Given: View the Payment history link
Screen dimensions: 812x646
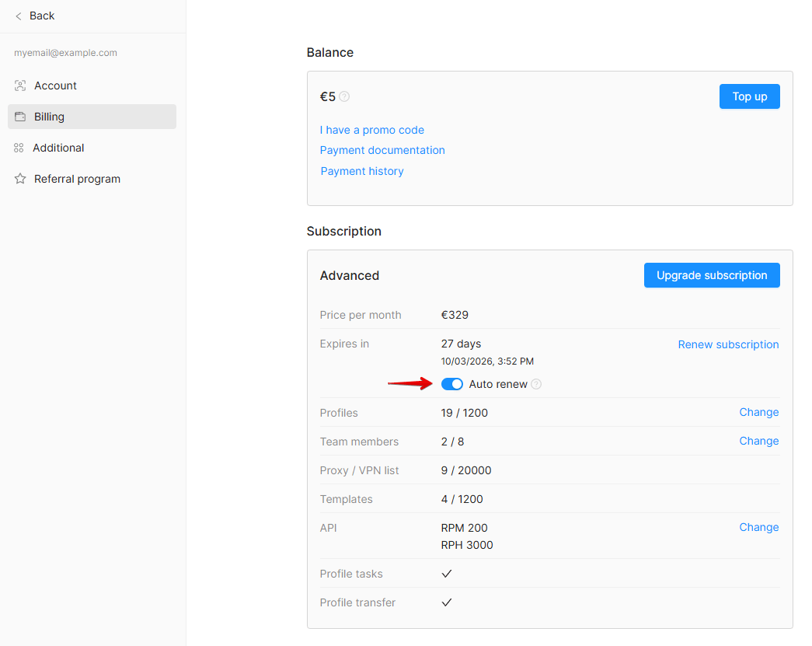Looking at the screenshot, I should (362, 171).
